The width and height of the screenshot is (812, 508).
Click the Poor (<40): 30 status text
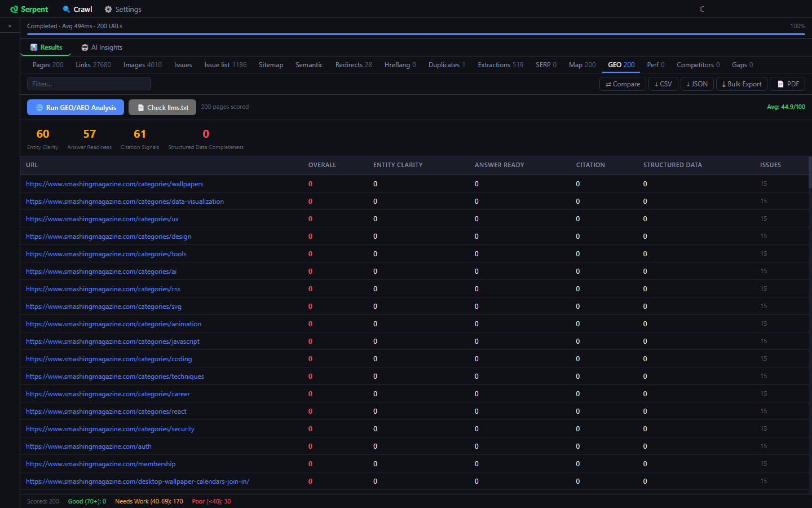211,502
